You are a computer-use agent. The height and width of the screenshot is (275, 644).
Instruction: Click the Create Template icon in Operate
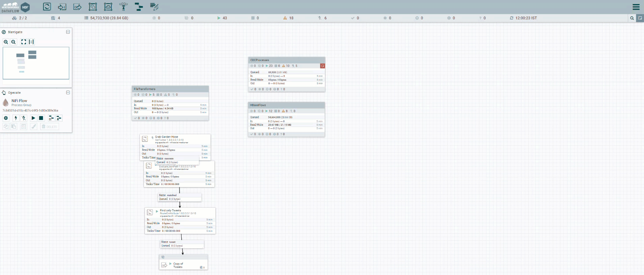[x=51, y=118]
